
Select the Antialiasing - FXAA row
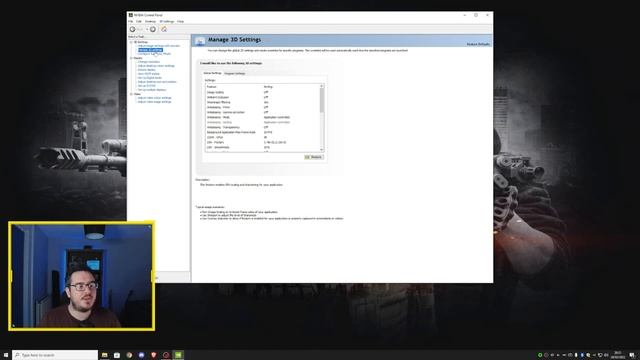262,107
